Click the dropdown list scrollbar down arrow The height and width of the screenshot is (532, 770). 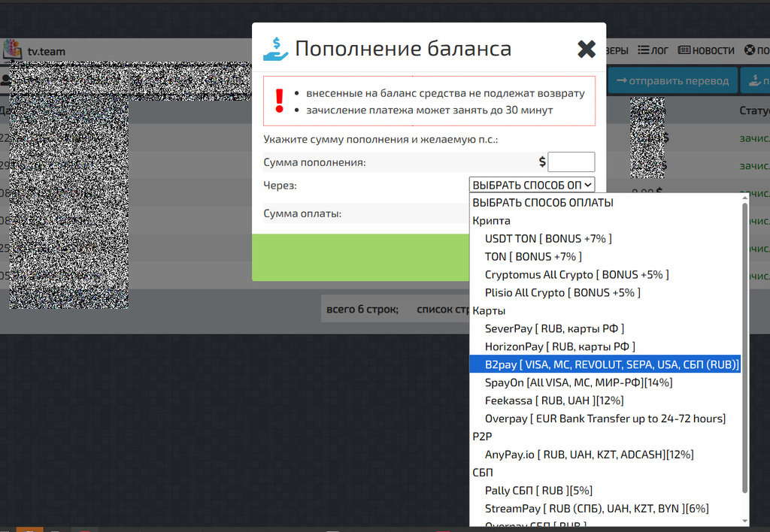(x=745, y=520)
